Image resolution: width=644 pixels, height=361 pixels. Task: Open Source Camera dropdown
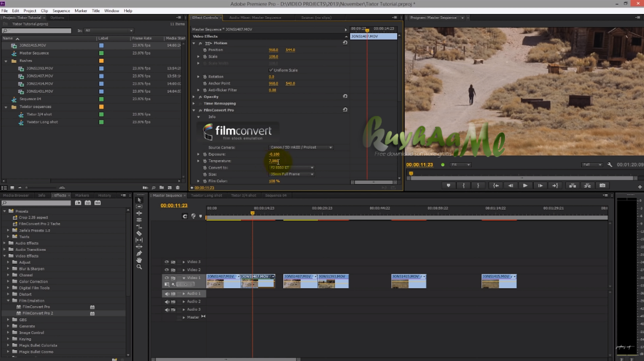point(301,147)
